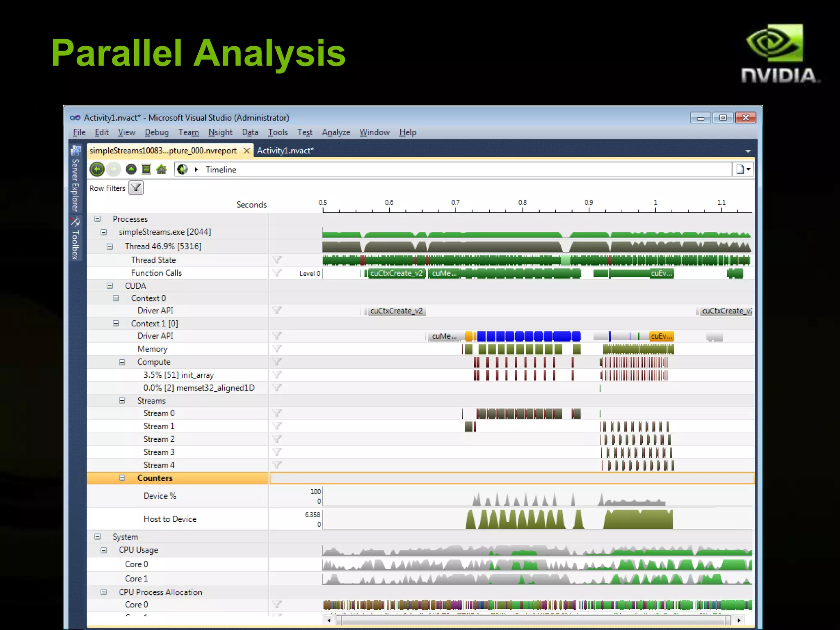Toggle filter on Memory row
The width and height of the screenshot is (840, 630).
pos(277,349)
